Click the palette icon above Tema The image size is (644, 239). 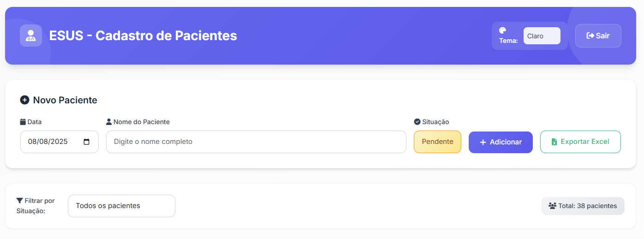tap(503, 30)
